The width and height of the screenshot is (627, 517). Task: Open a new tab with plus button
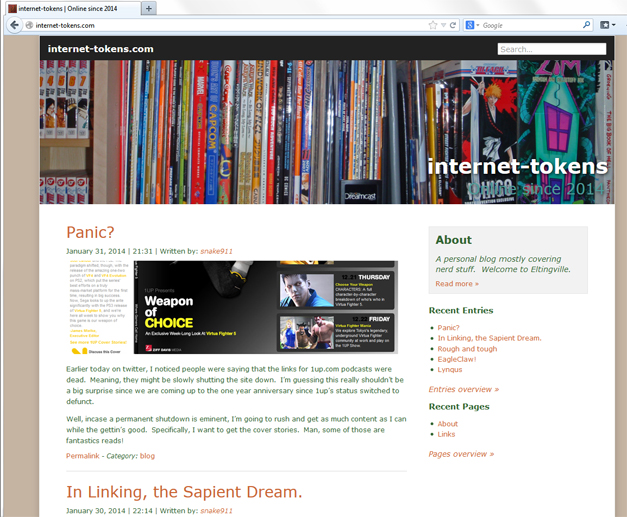coord(149,8)
